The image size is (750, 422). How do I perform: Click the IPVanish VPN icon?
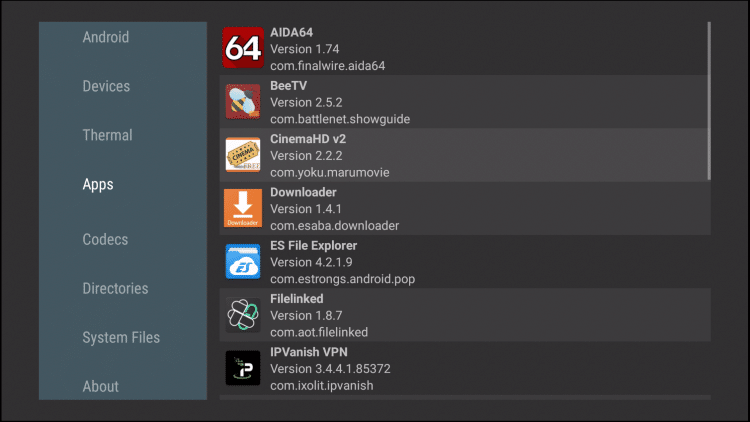243,368
